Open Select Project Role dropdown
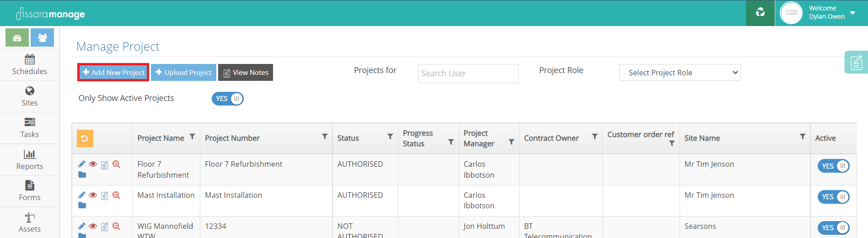 (x=680, y=73)
